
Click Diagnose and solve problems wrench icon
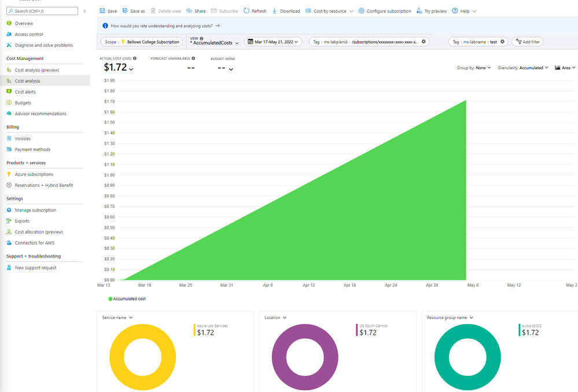(x=9, y=45)
